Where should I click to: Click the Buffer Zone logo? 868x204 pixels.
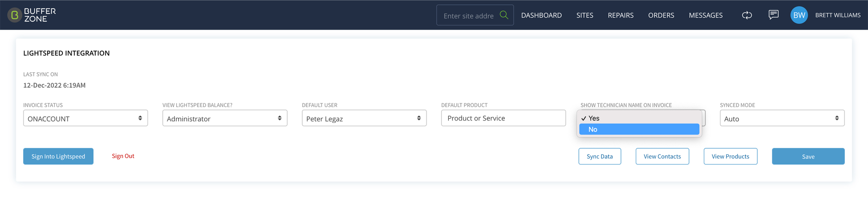(x=31, y=15)
